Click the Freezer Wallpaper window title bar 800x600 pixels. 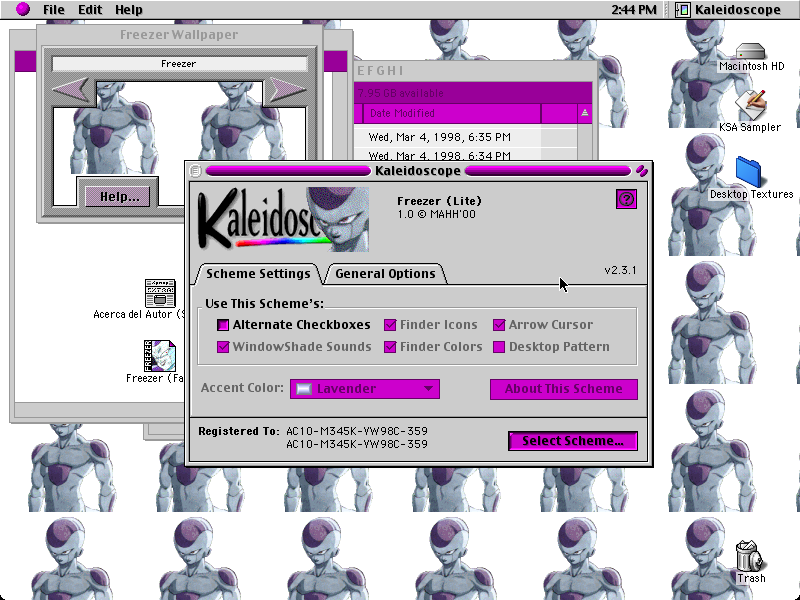pos(179,35)
